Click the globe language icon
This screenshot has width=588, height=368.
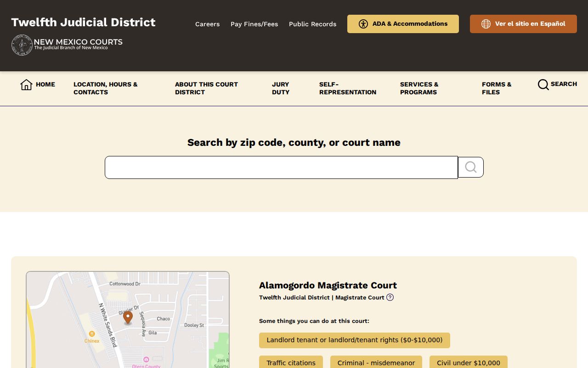486,24
